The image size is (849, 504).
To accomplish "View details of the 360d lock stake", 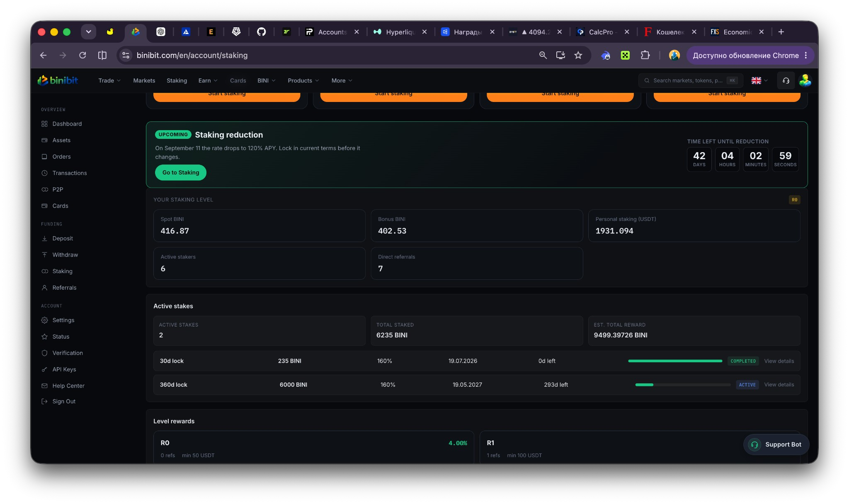I will (x=779, y=385).
